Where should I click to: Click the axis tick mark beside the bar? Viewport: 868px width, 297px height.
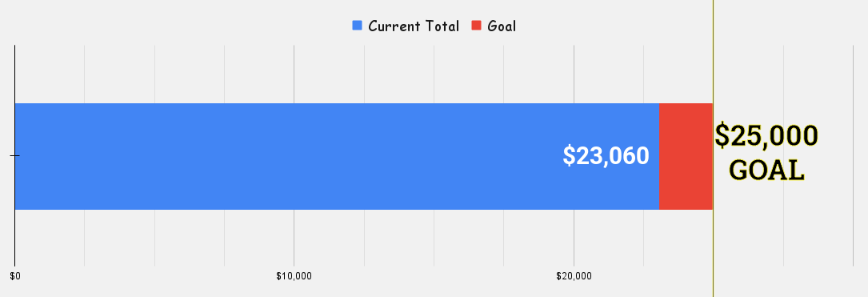(x=14, y=156)
